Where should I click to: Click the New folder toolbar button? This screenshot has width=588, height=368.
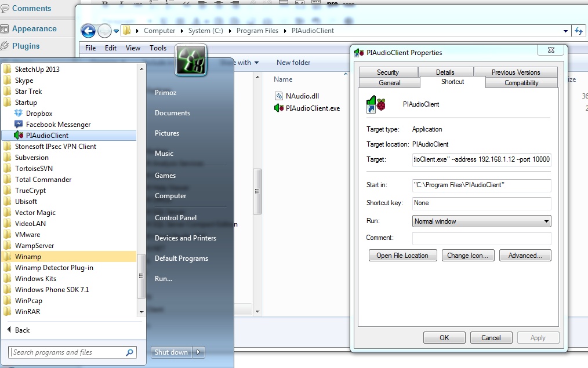(293, 63)
